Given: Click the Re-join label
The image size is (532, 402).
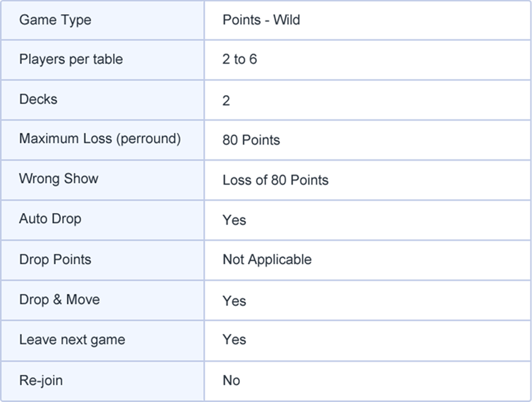Looking at the screenshot, I should pos(41,380).
